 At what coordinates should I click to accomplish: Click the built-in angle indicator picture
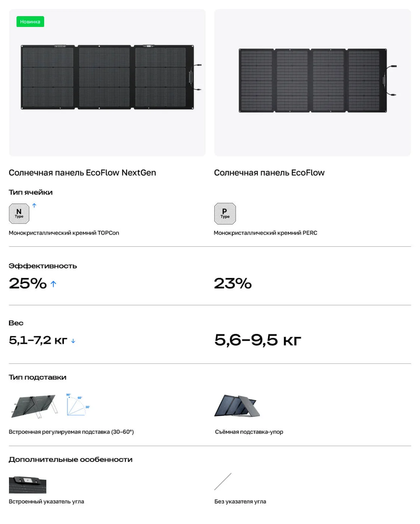point(28,485)
